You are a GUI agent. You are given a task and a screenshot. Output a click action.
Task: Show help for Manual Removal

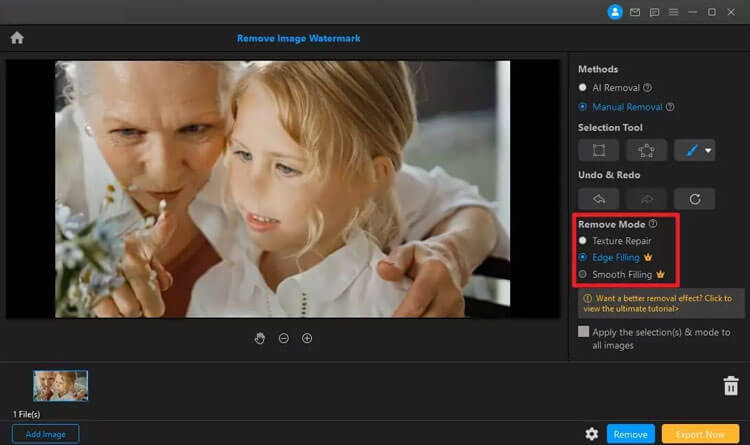coord(670,107)
